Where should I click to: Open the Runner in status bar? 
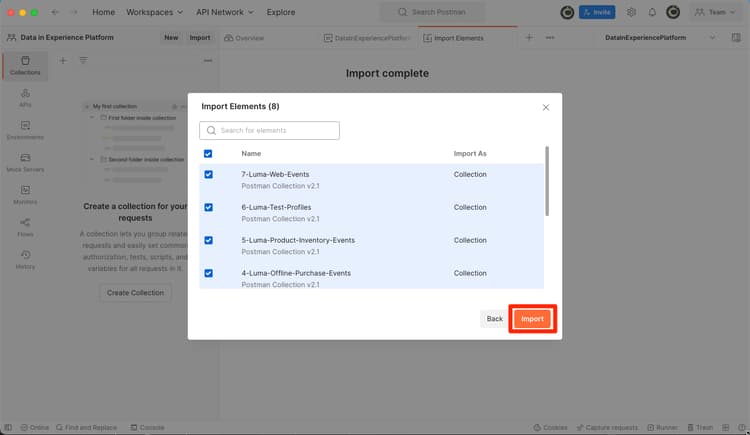662,427
